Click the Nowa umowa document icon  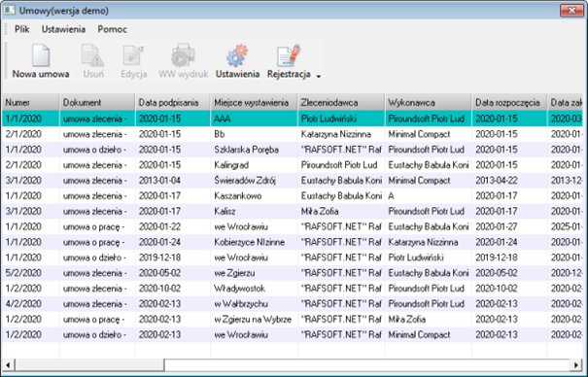click(x=41, y=55)
